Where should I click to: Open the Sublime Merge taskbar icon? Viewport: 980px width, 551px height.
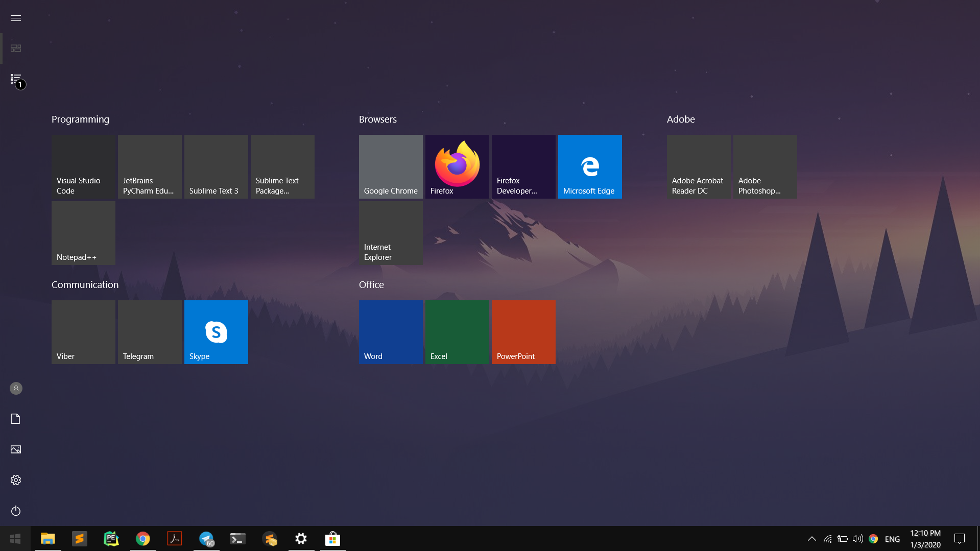point(270,539)
